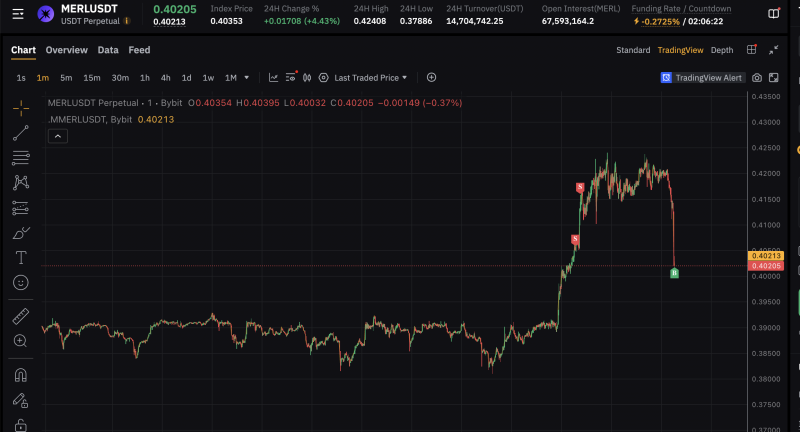
Task: Open the chart indicators menu
Action: (291, 77)
